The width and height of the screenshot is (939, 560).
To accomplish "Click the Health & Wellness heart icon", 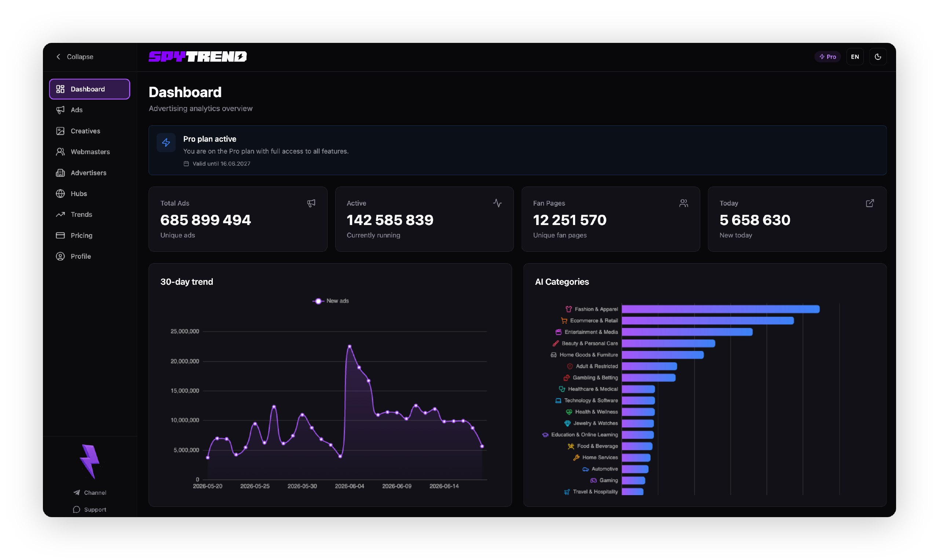I will pos(569,412).
